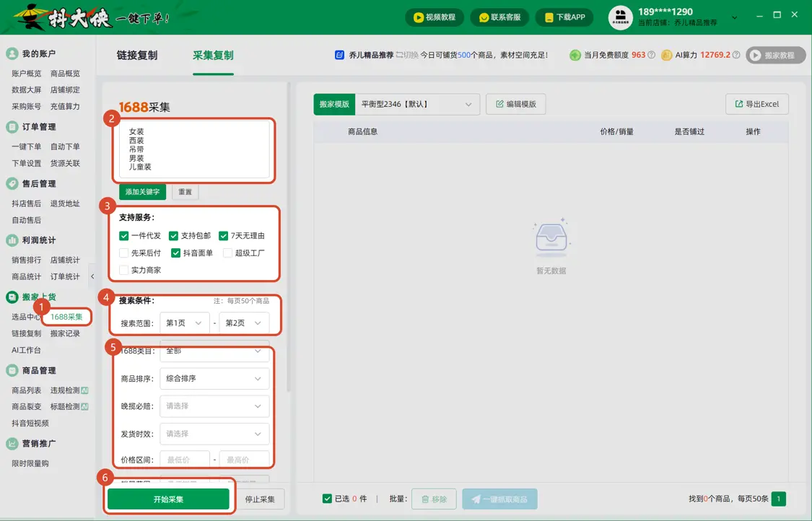
Task: Toggle the 抖音面单 checkbox
Action: pyautogui.click(x=175, y=253)
